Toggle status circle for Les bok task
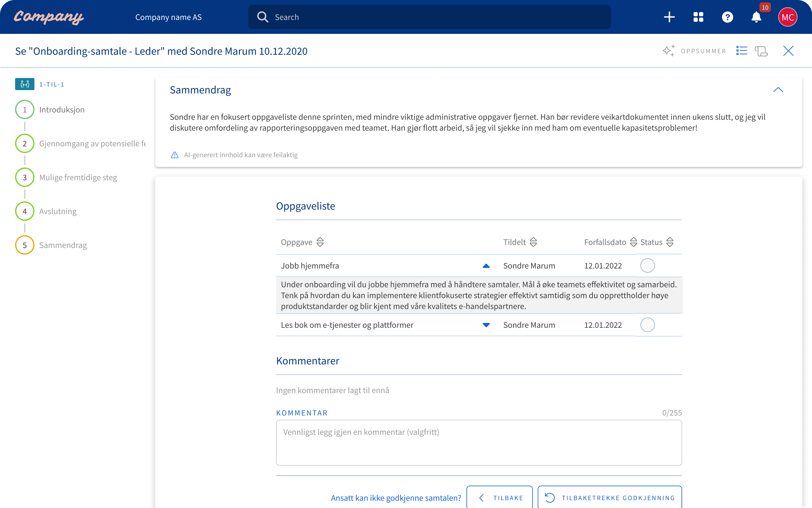The width and height of the screenshot is (812, 508). [648, 324]
